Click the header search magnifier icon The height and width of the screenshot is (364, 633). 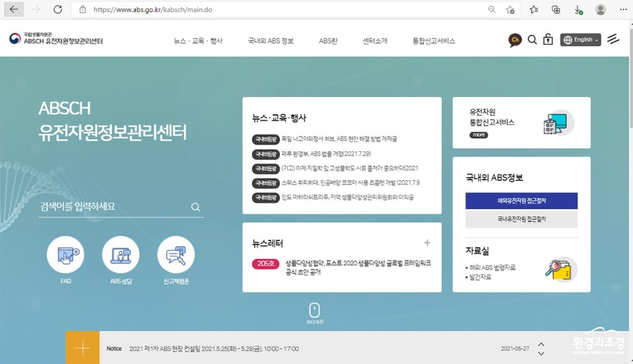click(532, 40)
